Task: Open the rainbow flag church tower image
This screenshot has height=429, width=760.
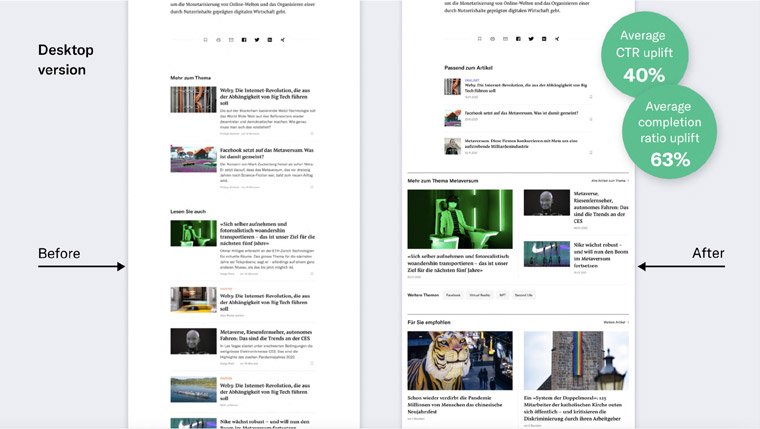Action: (x=576, y=361)
